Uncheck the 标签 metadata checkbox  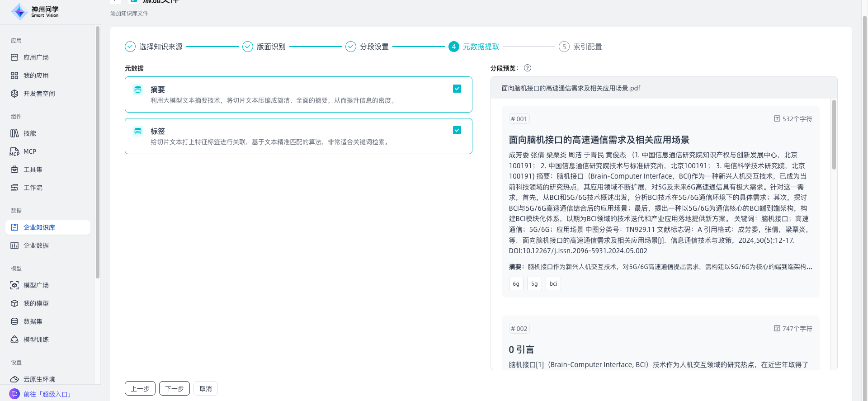pyautogui.click(x=457, y=130)
